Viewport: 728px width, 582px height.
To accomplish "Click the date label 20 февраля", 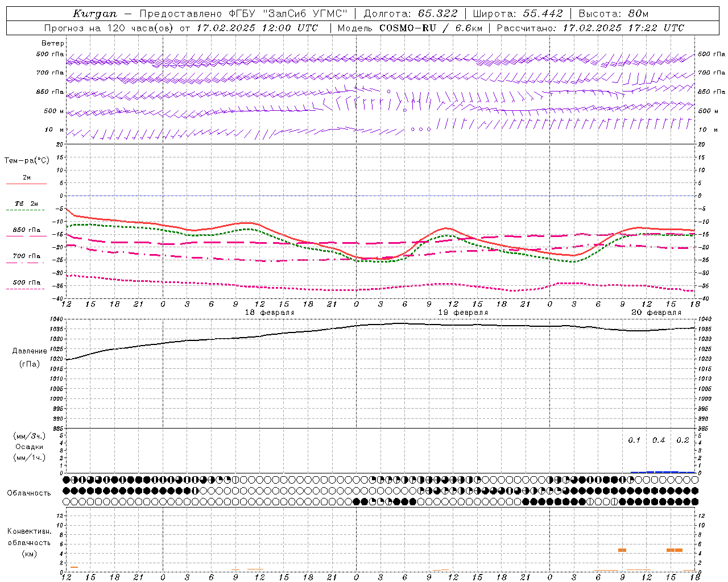I will tap(656, 313).
